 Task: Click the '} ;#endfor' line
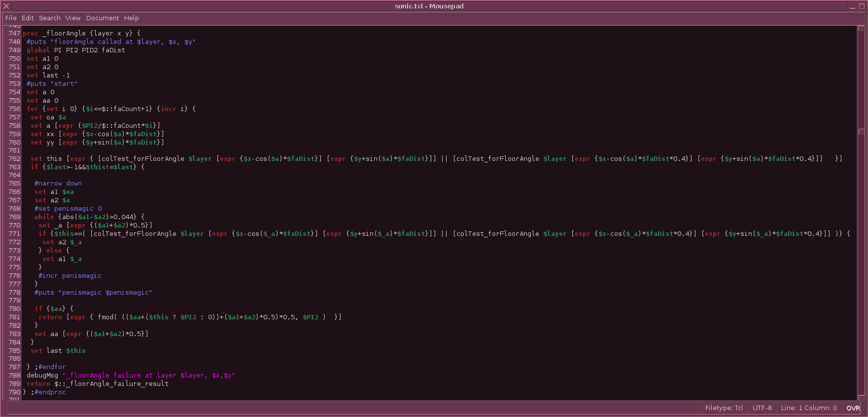pos(46,367)
